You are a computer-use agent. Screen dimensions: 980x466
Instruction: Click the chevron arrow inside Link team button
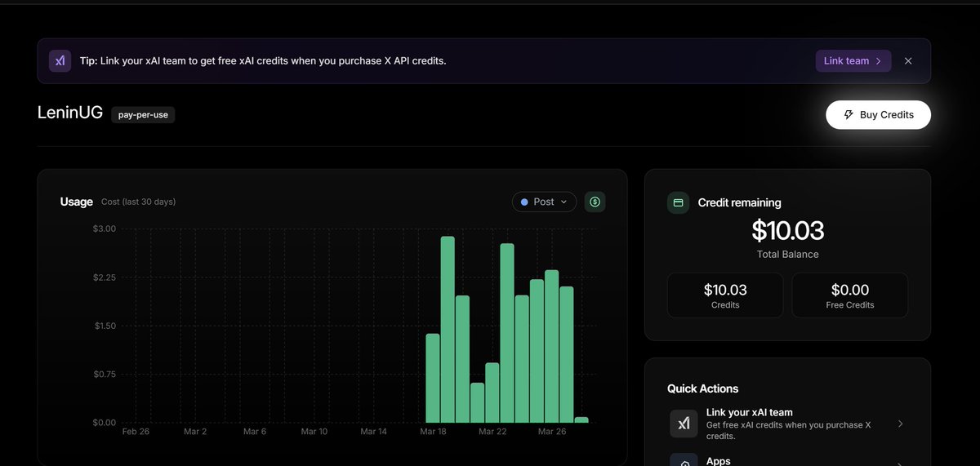point(878,61)
